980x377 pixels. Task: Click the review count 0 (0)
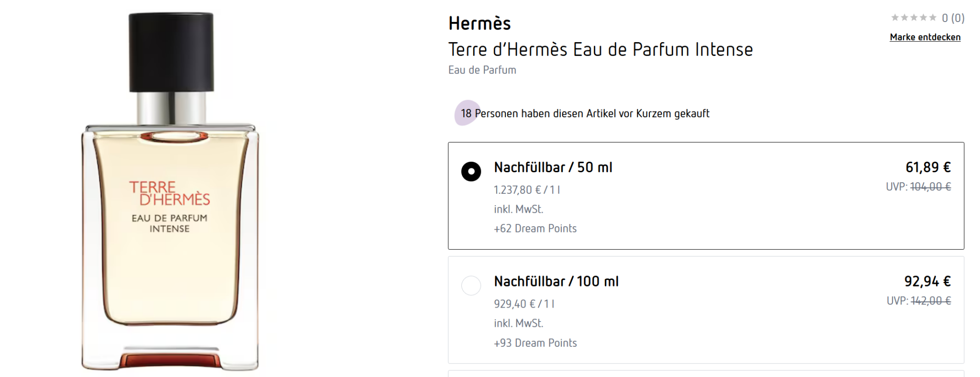pos(953,18)
